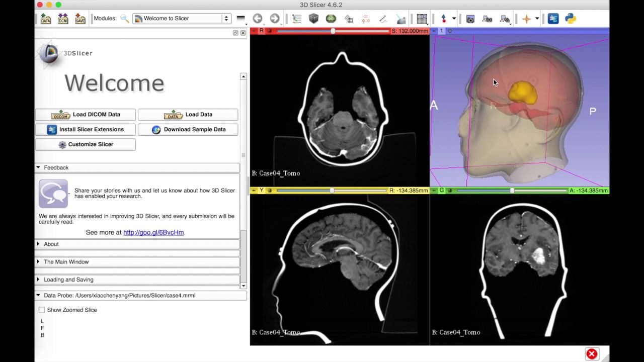Click the welcome panel scroll down arrow
Viewport: 644px width, 362px height.
click(x=244, y=286)
